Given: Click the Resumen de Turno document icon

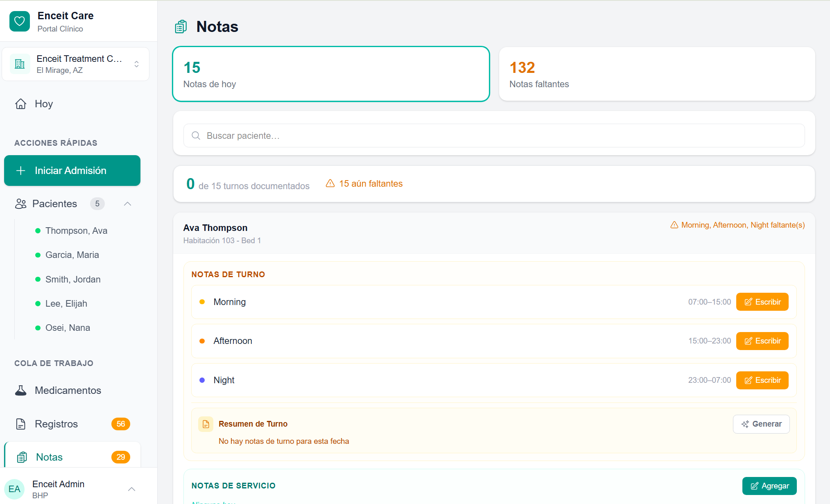Looking at the screenshot, I should (206, 424).
